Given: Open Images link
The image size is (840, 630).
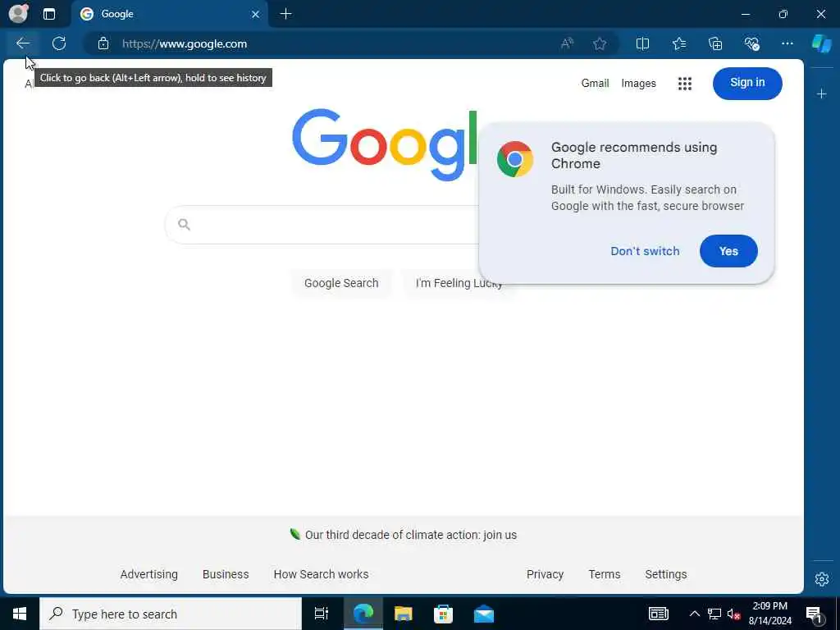Looking at the screenshot, I should pyautogui.click(x=638, y=84).
